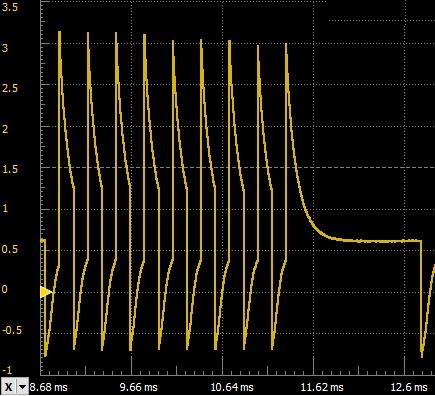The image size is (435, 396).
Task: Click the 12.6 ms time label
Action: 409,387
